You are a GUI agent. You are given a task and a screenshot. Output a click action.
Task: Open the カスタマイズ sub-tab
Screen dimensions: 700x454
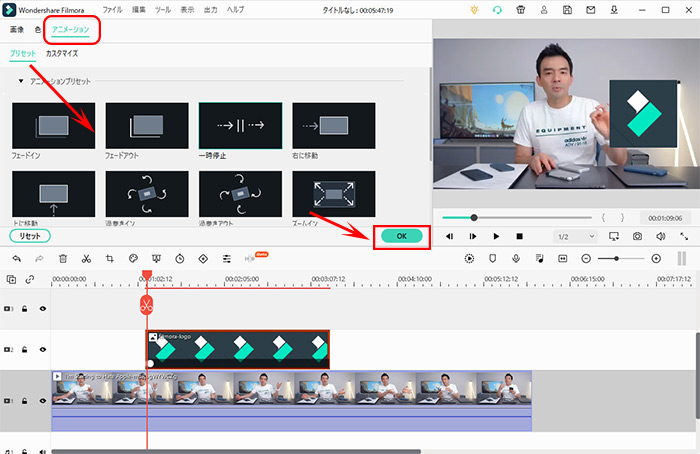click(x=62, y=53)
